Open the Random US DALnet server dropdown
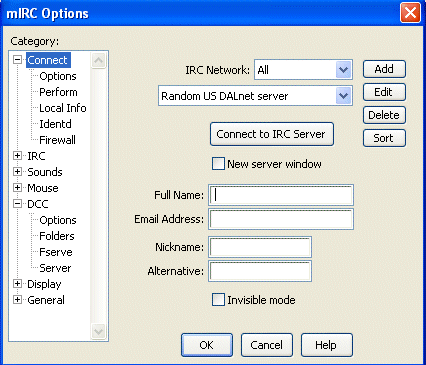The height and width of the screenshot is (365, 426). [x=343, y=96]
